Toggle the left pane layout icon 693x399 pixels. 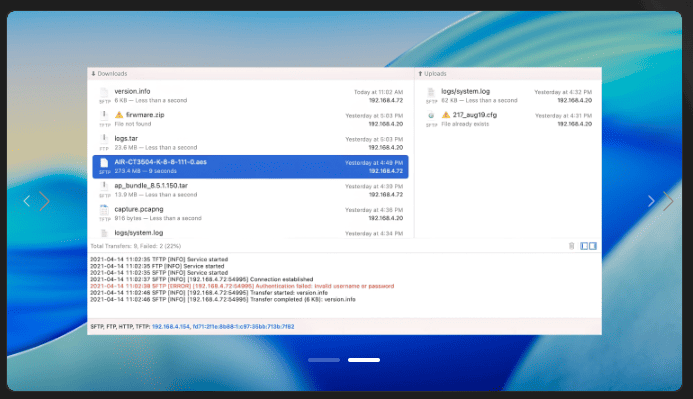(584, 246)
